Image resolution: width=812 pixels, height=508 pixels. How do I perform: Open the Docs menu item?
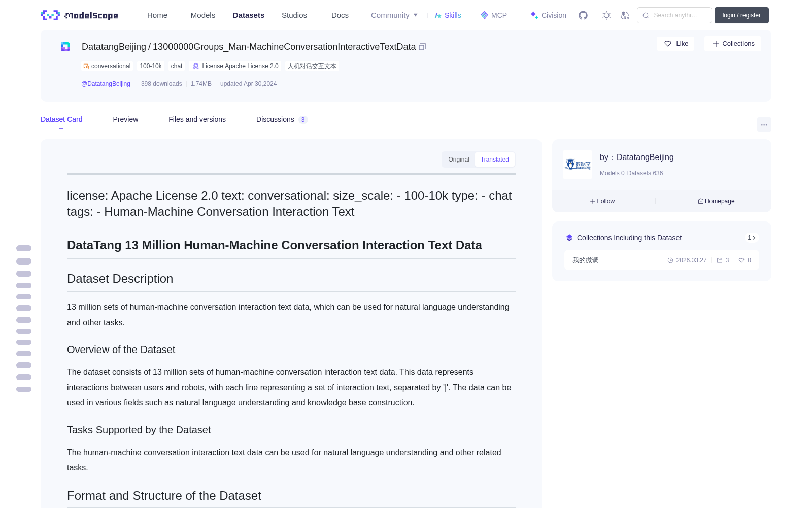click(x=340, y=15)
